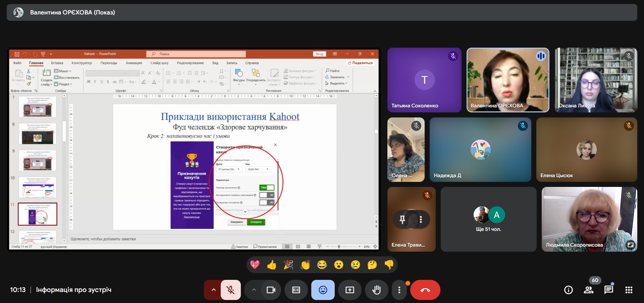Send clapping hands reaction
Viewport: 644px width, 303px height.
[305, 265]
